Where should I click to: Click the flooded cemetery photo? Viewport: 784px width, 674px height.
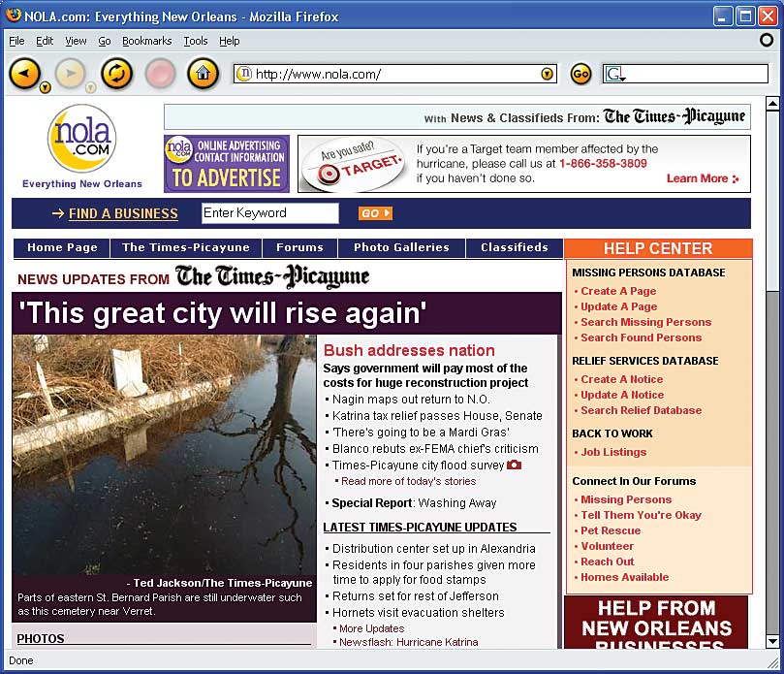point(164,454)
